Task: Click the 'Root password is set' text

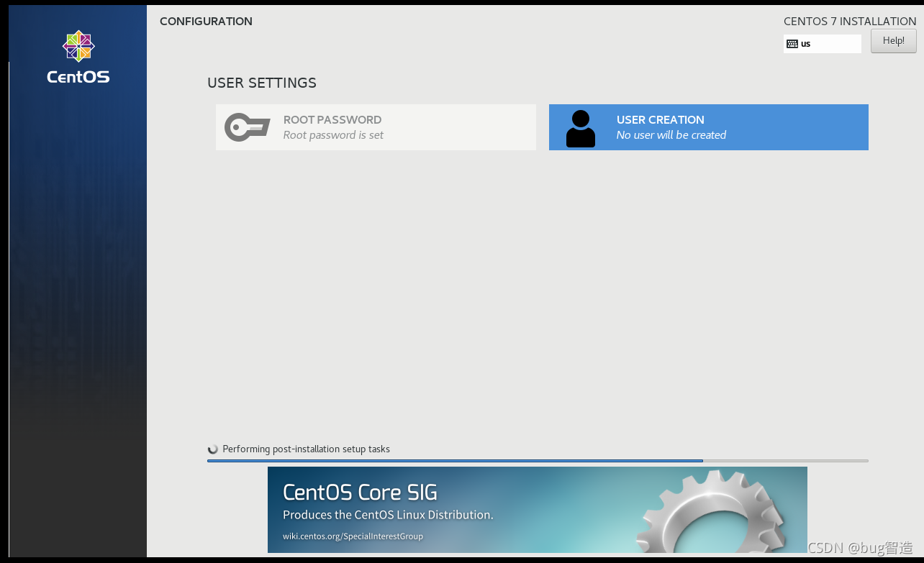Action: [333, 135]
